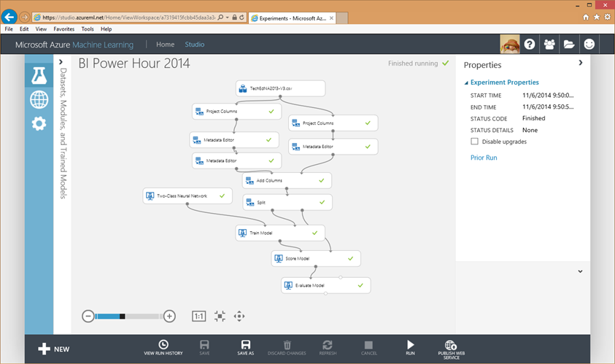The image size is (615, 364).
Task: Click the View Run History button
Action: pyautogui.click(x=163, y=347)
